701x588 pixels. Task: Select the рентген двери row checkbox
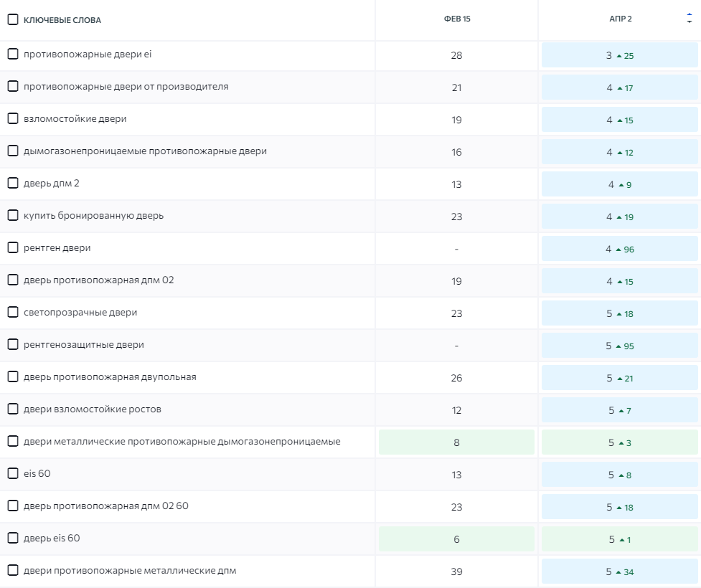[x=13, y=247]
